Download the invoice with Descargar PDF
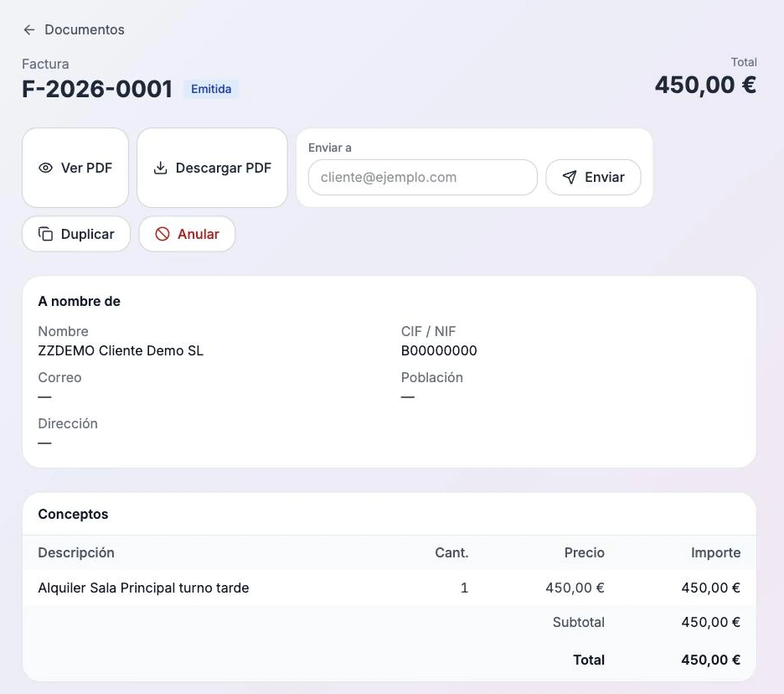The height and width of the screenshot is (694, 784). 212,168
